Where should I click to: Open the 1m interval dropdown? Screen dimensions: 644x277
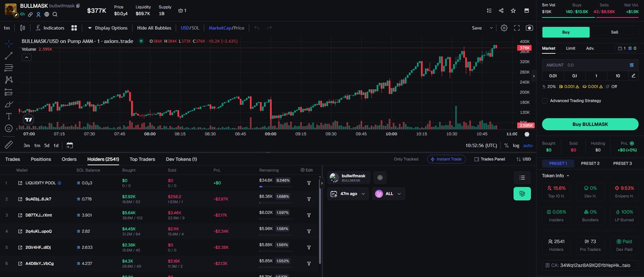tap(7, 27)
